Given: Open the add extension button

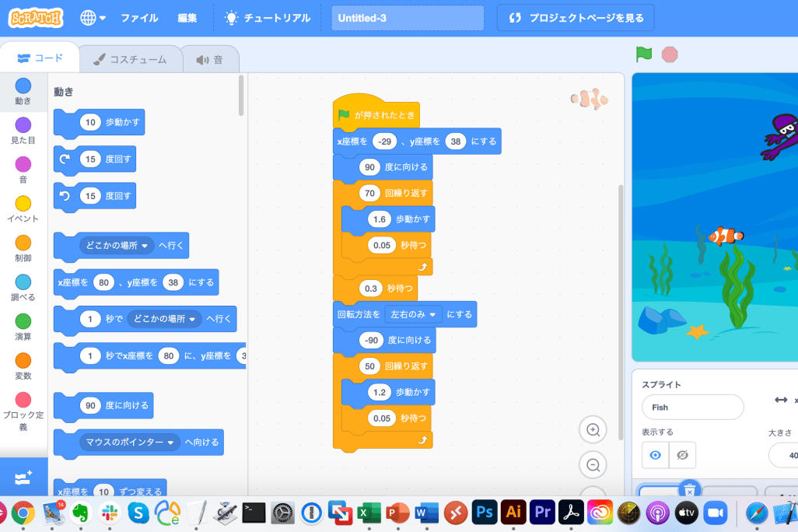Looking at the screenshot, I should pyautogui.click(x=23, y=476).
